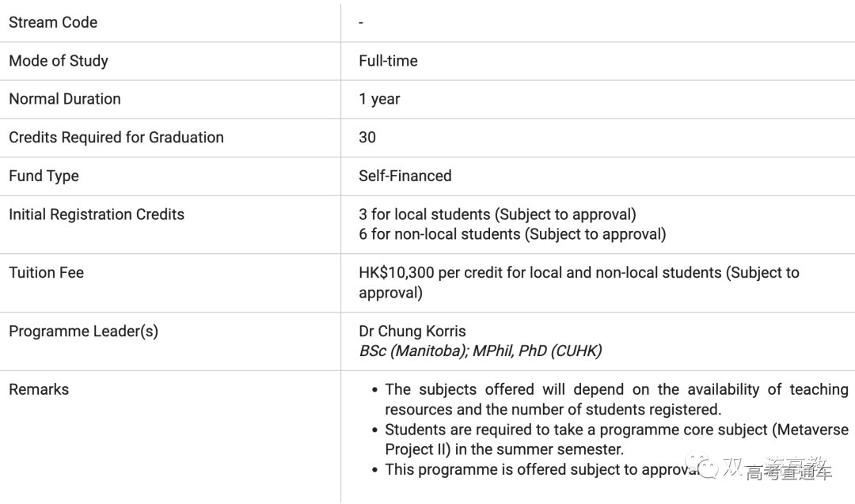
Task: Click the name Dr Chung Korris
Action: tap(412, 331)
